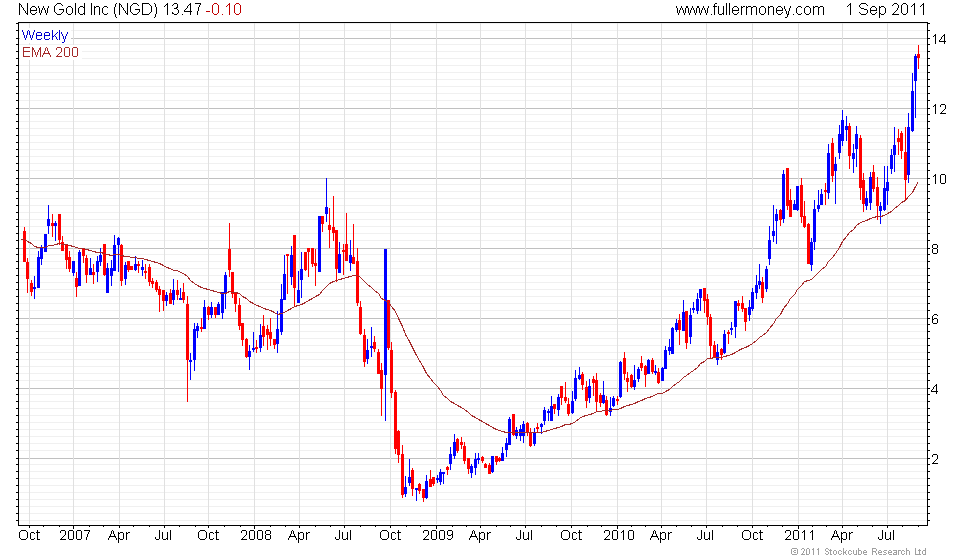This screenshot has height=560, width=980.
Task: Click the 10 price axis label
Action: 939,179
